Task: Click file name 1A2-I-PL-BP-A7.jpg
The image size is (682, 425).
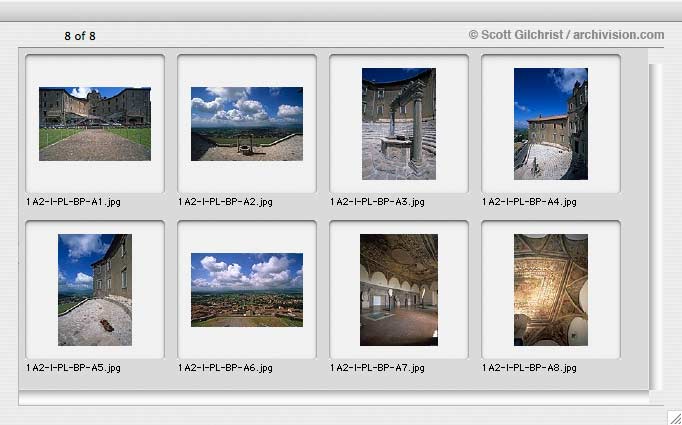Action: (377, 368)
